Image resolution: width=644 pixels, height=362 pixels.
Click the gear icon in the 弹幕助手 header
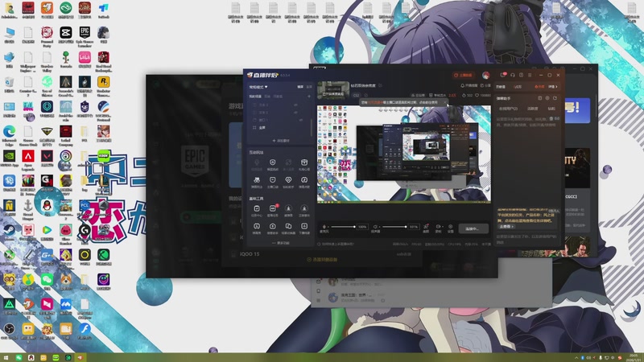547,98
